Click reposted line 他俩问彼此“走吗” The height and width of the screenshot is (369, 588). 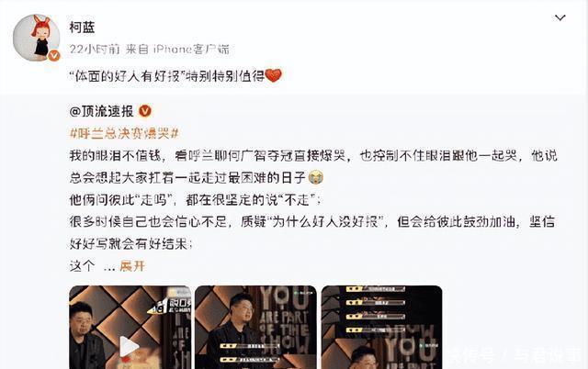pyautogui.click(x=195, y=200)
